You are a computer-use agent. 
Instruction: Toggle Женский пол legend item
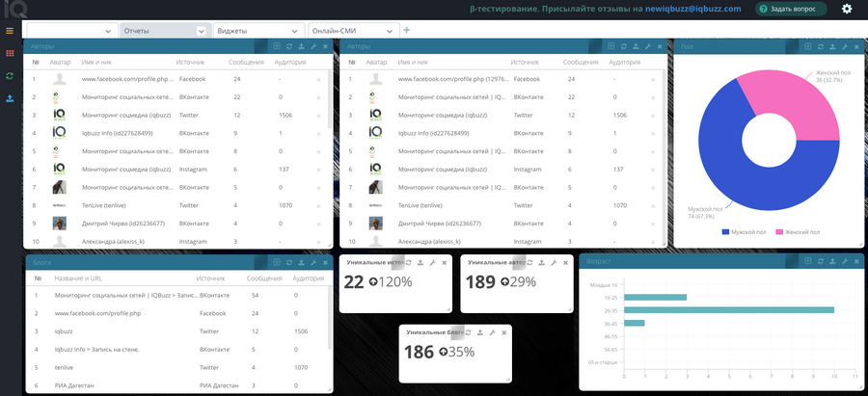[798, 232]
